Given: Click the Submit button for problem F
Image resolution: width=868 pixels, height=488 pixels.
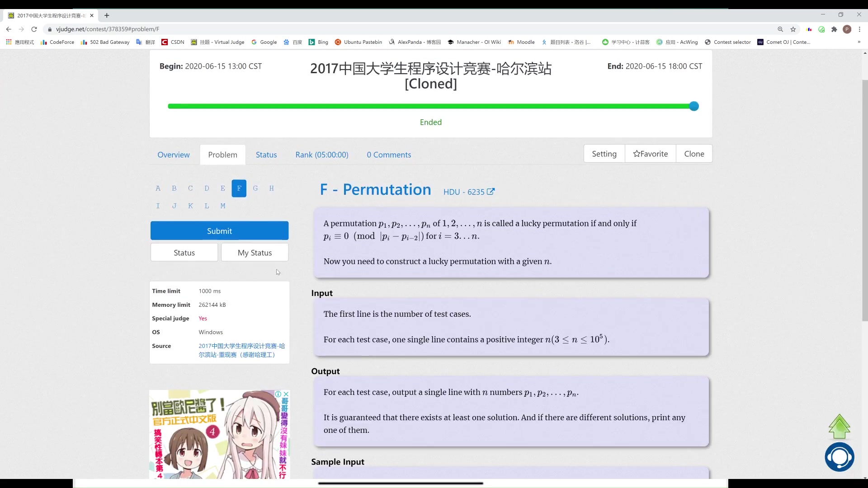Looking at the screenshot, I should coord(219,230).
